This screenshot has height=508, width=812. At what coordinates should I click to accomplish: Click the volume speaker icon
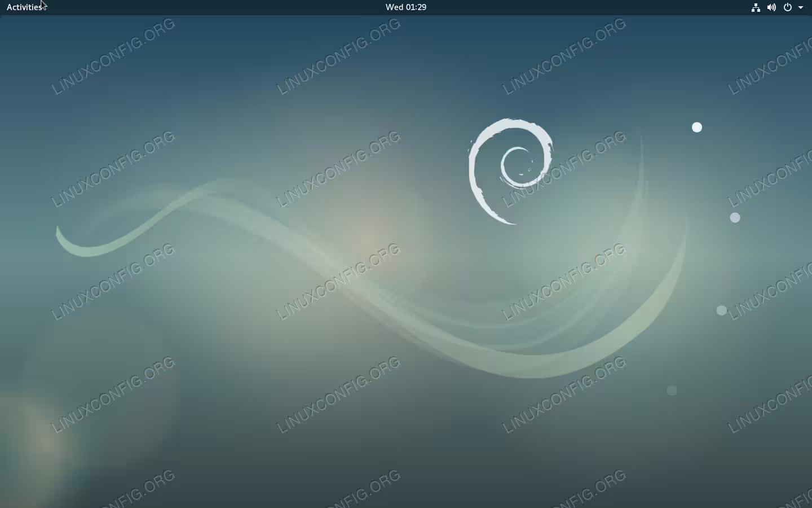pyautogui.click(x=771, y=7)
